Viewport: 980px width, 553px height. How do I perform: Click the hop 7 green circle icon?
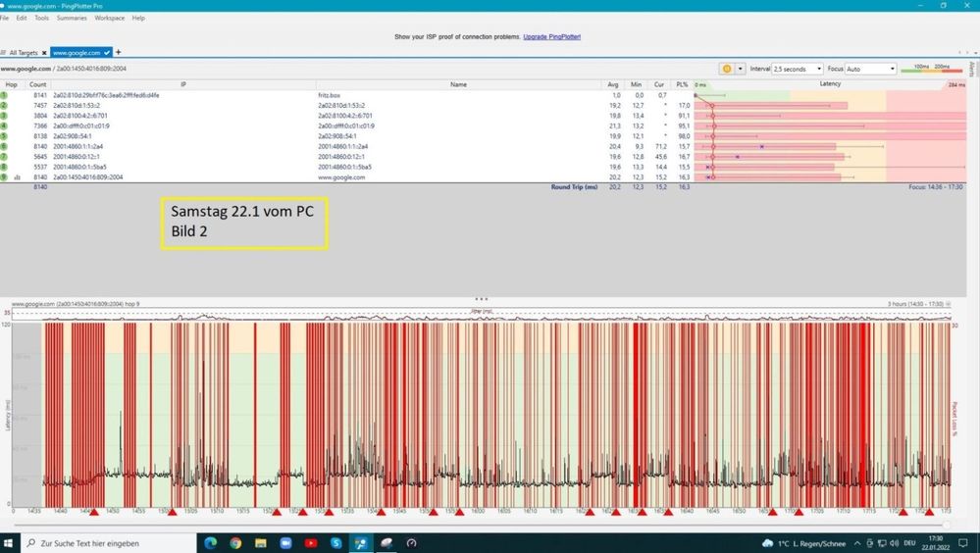pos(4,157)
